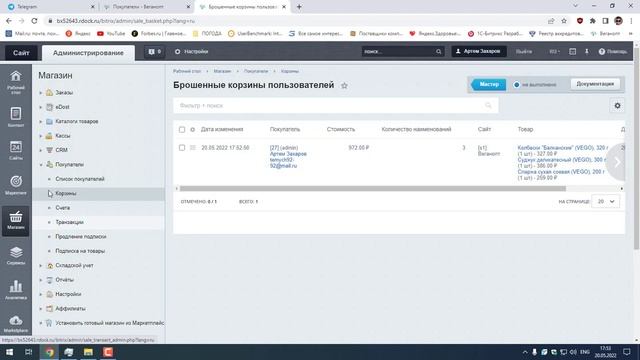Bookmark this page with browser star
This screenshot has width=640, height=360.
564,21
